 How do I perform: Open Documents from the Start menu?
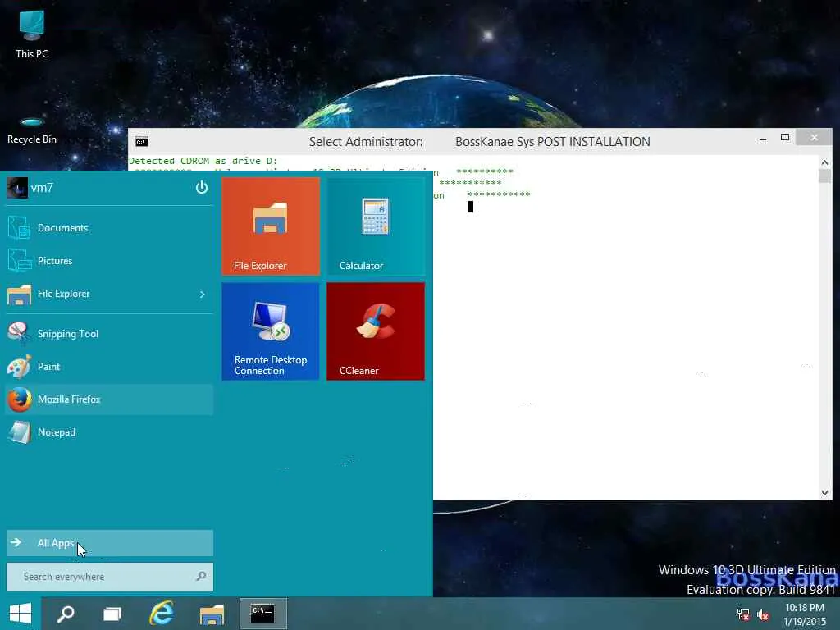(109, 228)
